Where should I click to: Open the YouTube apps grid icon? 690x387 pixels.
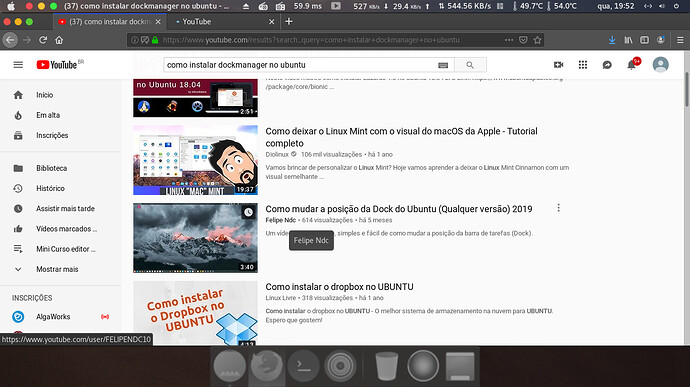tap(583, 65)
